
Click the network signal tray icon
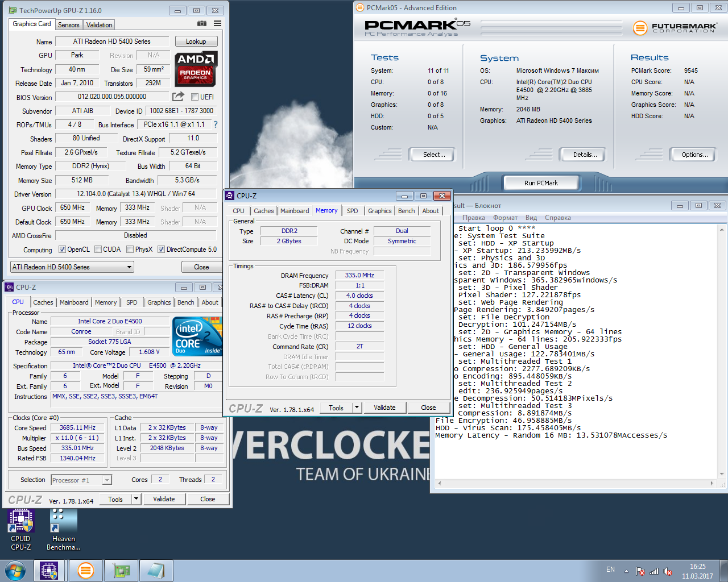click(654, 571)
